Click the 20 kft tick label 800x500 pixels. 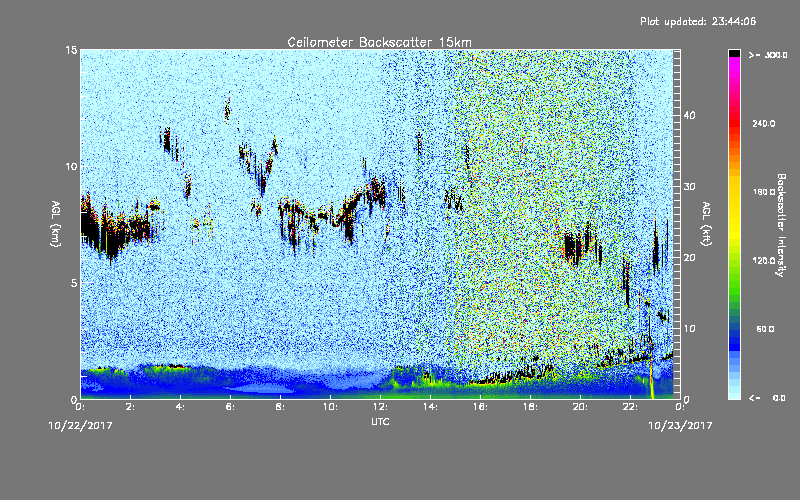click(689, 258)
